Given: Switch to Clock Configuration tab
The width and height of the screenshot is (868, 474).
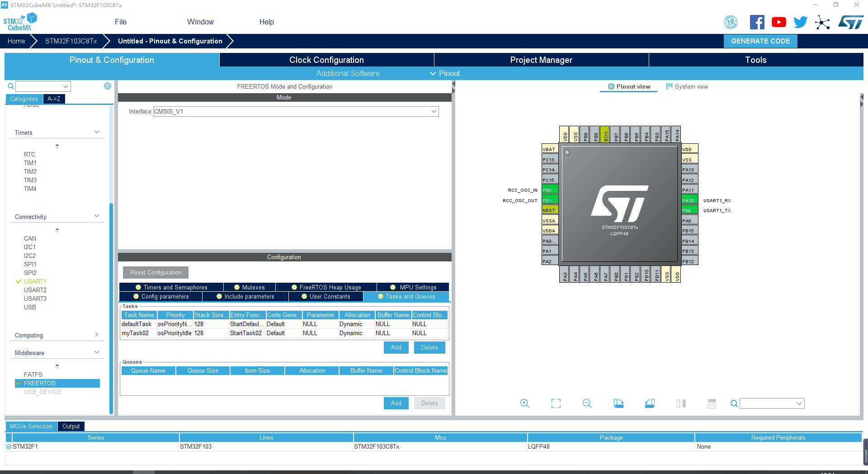Looking at the screenshot, I should [x=326, y=60].
